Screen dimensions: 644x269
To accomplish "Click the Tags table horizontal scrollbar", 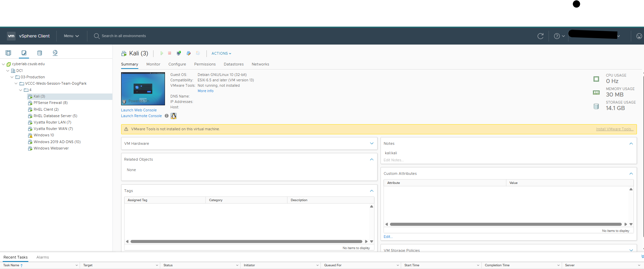I will click(x=246, y=241).
